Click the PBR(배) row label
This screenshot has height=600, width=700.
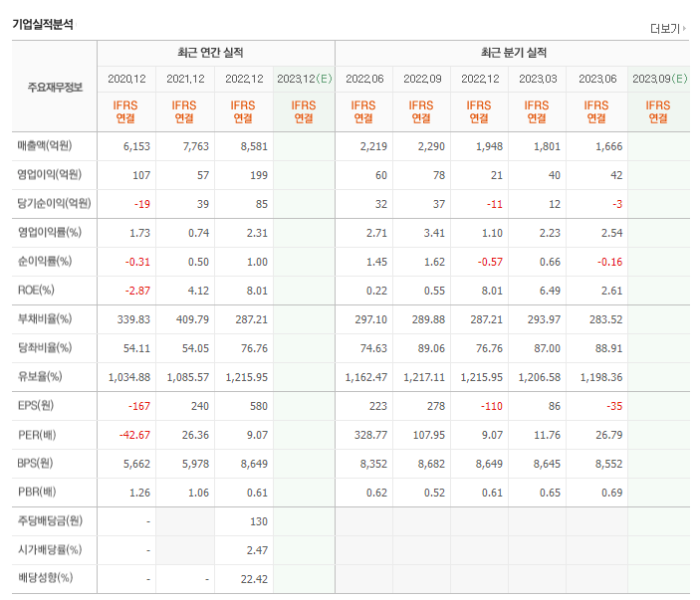(37, 493)
